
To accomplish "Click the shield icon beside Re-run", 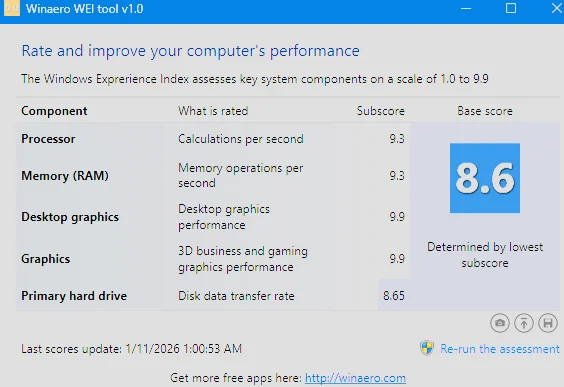I will (x=427, y=348).
